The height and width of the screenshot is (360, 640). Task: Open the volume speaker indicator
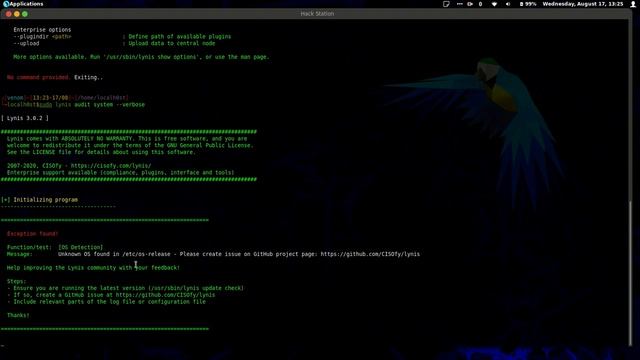(x=508, y=4)
